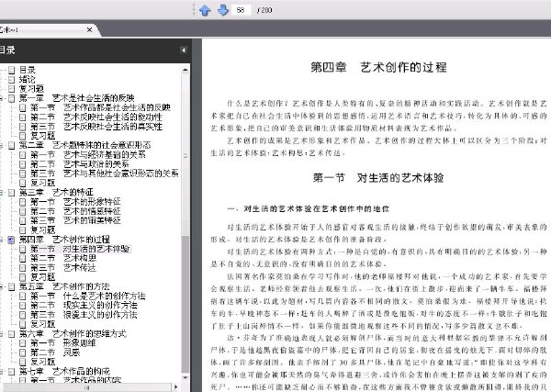This screenshot has height=392, width=551.
Task: Open 第一节 对生活的艺术体验 bookmark
Action: pyautogui.click(x=80, y=249)
